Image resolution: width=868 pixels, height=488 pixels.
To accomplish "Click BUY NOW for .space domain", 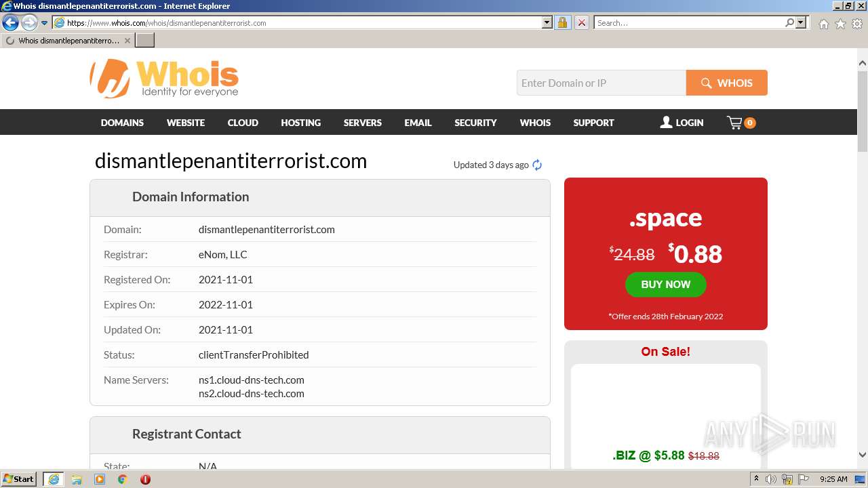I will coord(665,285).
